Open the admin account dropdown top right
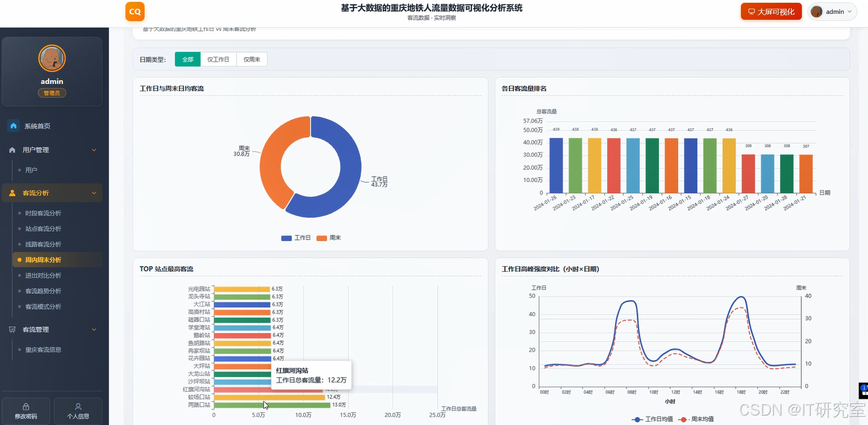The width and height of the screenshot is (868, 425). coord(832,12)
